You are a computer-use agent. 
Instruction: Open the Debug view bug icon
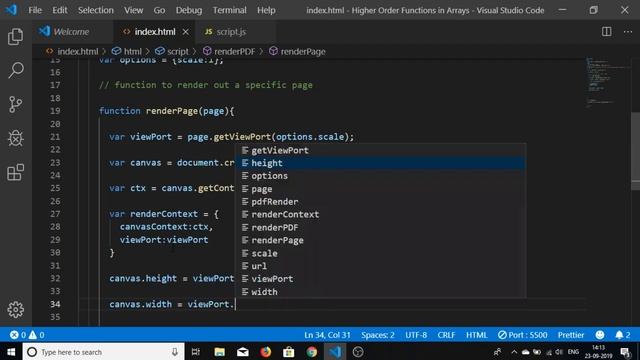pos(16,138)
